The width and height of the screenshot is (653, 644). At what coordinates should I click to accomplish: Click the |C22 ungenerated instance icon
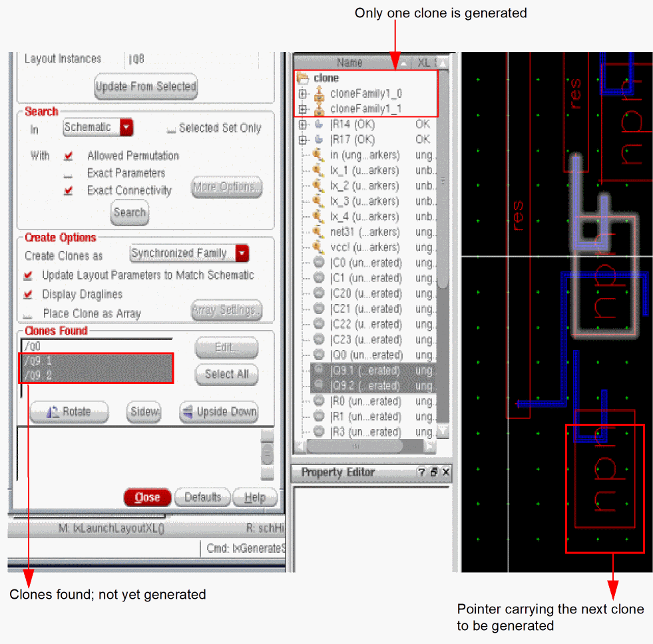pyautogui.click(x=319, y=323)
